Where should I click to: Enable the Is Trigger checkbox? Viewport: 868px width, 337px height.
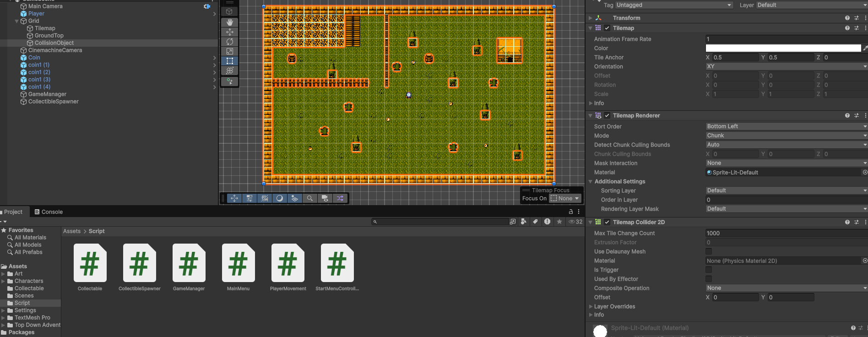pos(709,270)
